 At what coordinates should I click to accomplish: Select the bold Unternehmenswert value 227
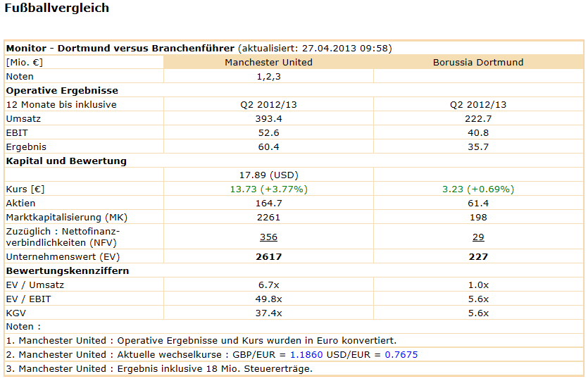pos(478,257)
